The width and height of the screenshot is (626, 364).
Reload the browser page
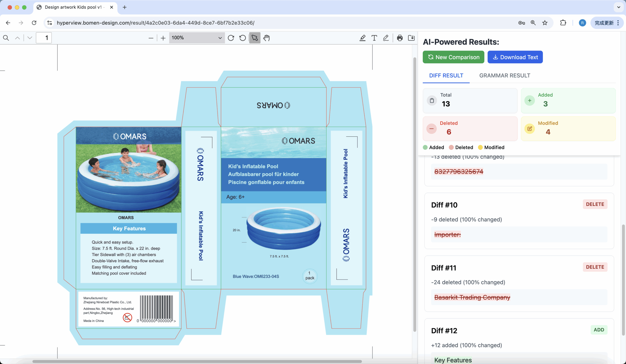click(x=34, y=23)
